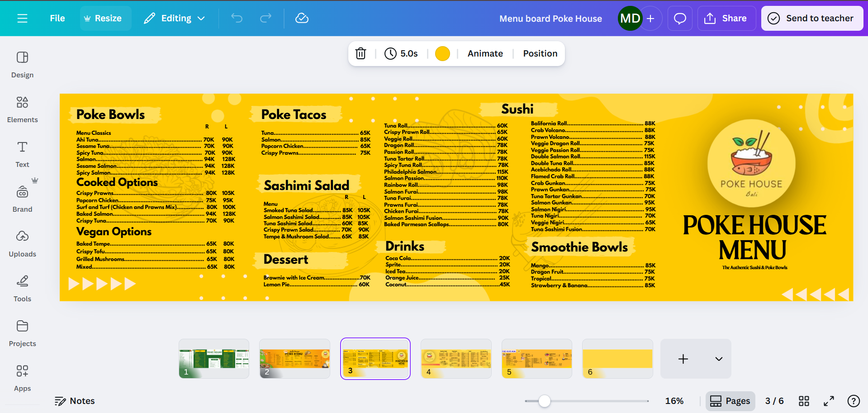Select page 3 thumbnail
This screenshot has width=868, height=413.
(x=375, y=359)
